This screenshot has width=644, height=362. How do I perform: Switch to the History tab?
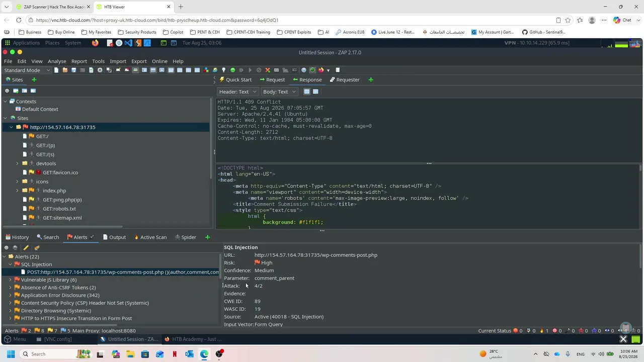pyautogui.click(x=17, y=237)
